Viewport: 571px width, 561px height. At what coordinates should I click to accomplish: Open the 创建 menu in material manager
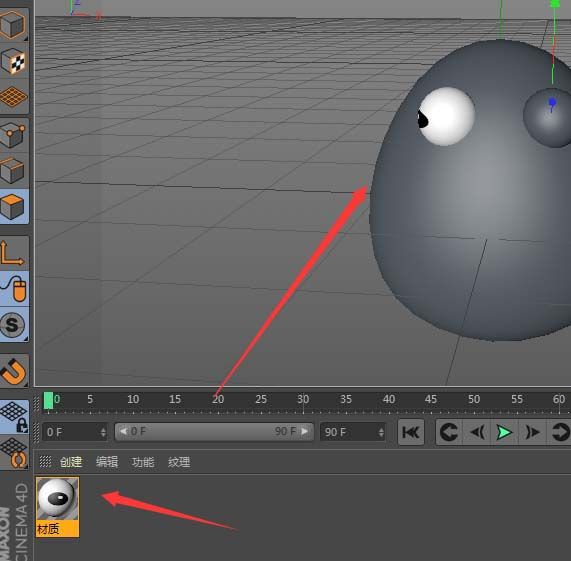click(71, 462)
